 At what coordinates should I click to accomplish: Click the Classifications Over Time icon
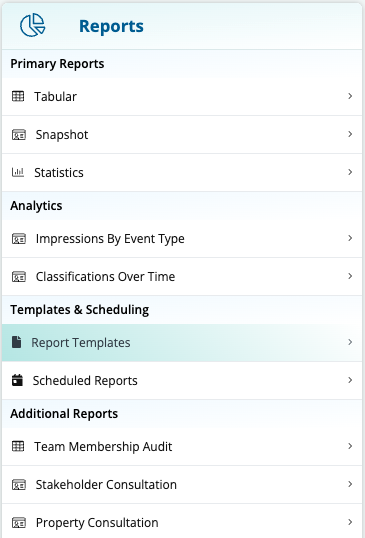click(x=19, y=277)
